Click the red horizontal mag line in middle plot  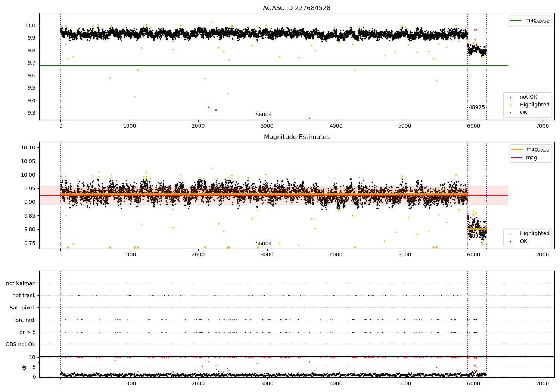click(x=274, y=195)
